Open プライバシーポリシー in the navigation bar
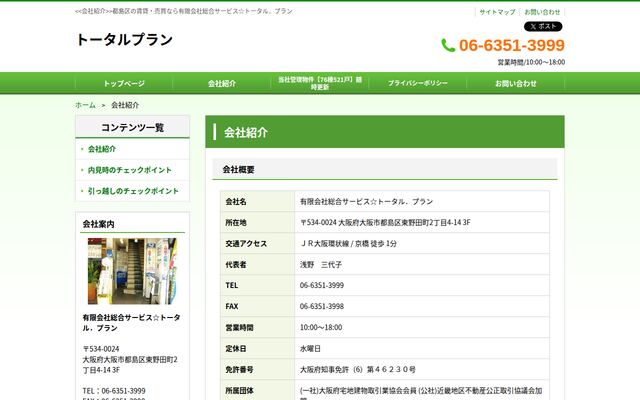 click(x=418, y=83)
